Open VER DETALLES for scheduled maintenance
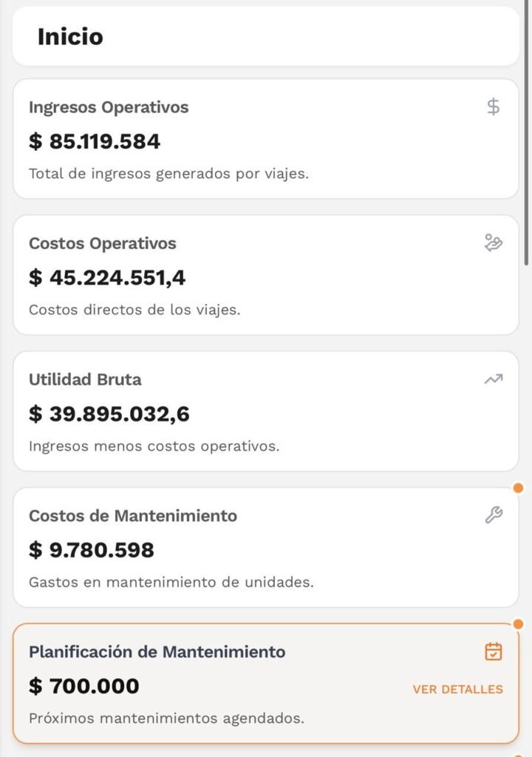Viewport: 532px width, 757px height. (457, 689)
